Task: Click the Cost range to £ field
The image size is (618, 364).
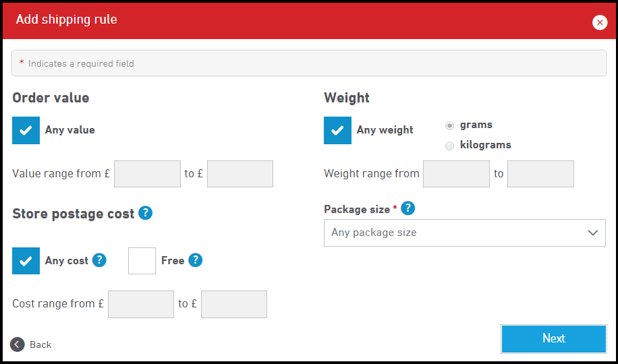Action: coord(234,304)
